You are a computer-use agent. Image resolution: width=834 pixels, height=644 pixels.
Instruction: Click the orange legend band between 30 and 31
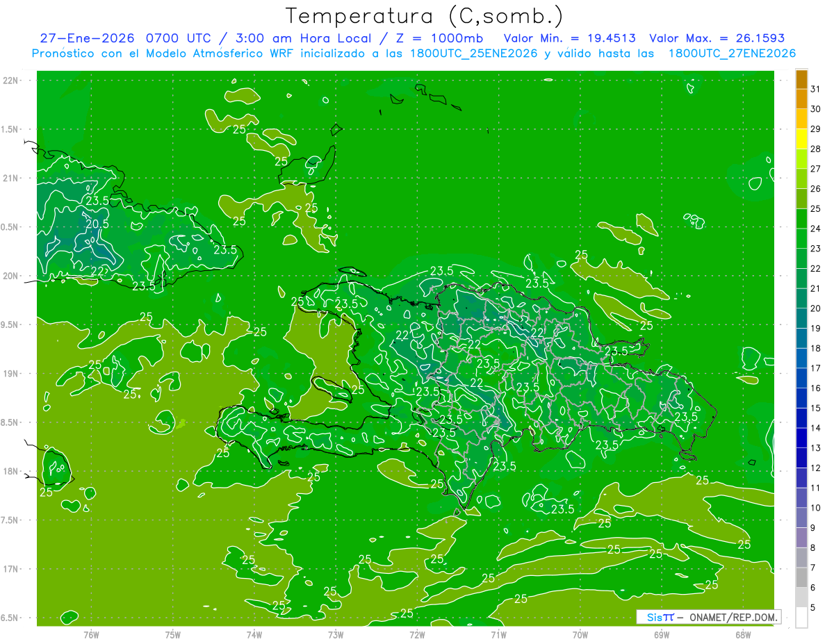(x=801, y=99)
